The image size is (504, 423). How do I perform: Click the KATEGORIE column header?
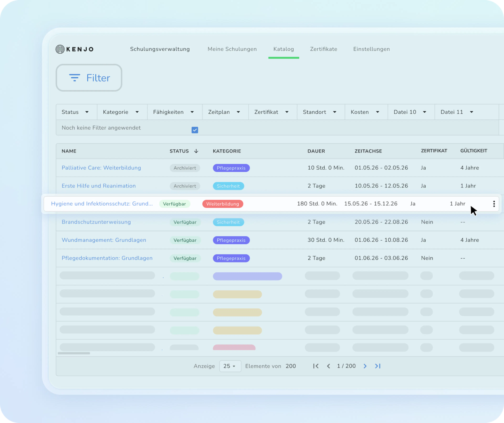pyautogui.click(x=227, y=151)
